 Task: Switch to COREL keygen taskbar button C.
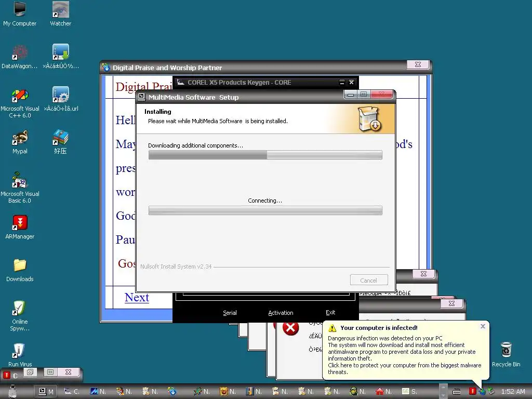pos(72,392)
